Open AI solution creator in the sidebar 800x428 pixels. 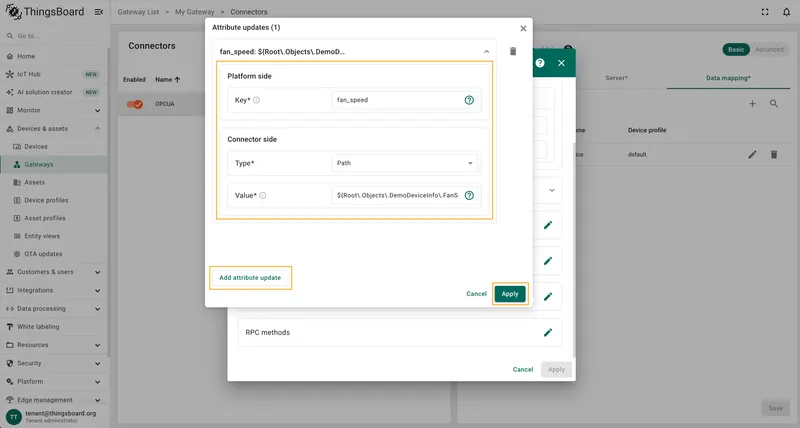54,92
